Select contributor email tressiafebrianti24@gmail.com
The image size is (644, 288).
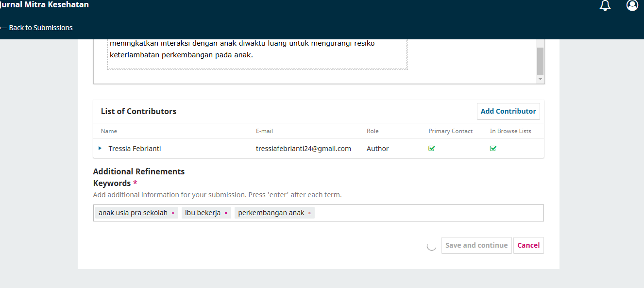tap(303, 149)
